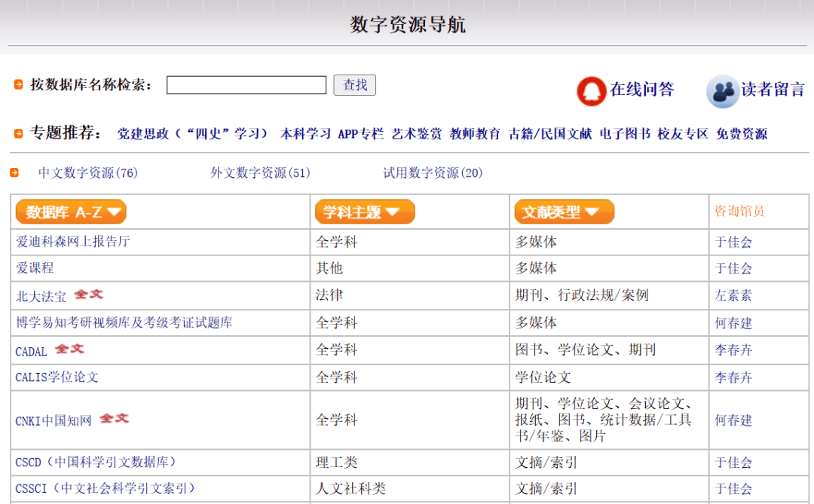The image size is (814, 504).
Task: Open CSCD（中国科学引文数据库）link
Action: point(96,462)
